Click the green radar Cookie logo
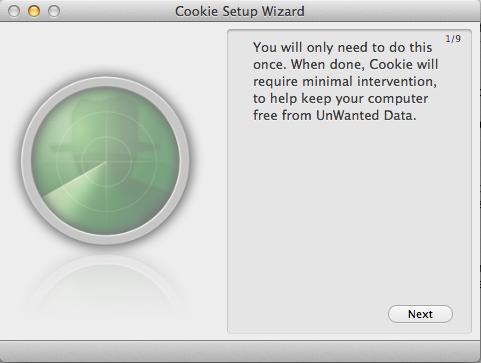 click(105, 161)
